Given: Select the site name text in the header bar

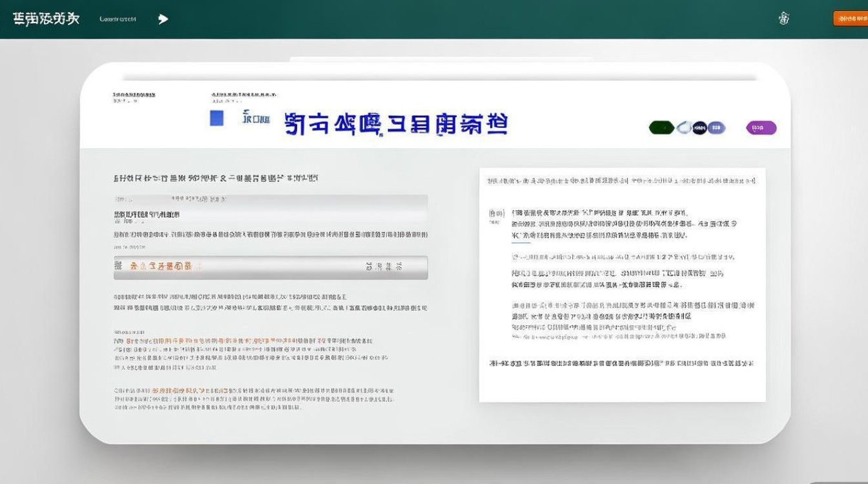Looking at the screenshot, I should pos(45,18).
